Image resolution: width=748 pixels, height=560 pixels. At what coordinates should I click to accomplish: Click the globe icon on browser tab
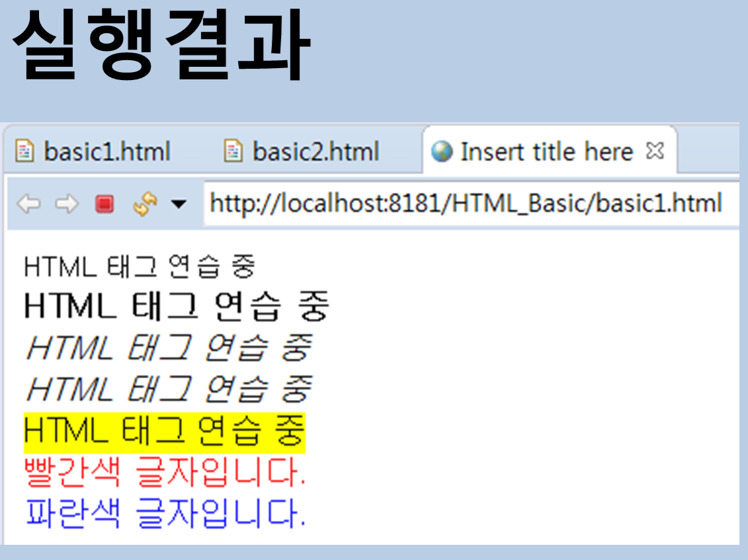point(442,151)
